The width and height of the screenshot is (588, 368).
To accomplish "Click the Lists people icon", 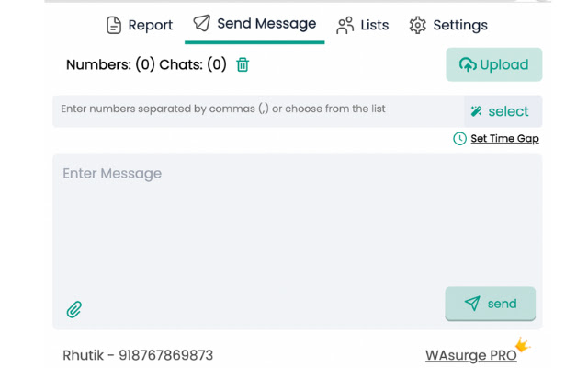I will point(345,25).
